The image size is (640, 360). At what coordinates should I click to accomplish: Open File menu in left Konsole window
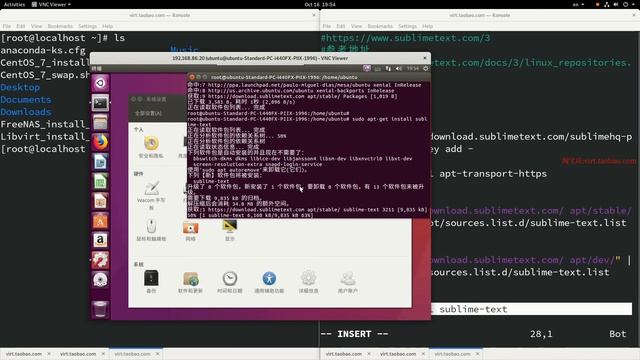pos(7,26)
